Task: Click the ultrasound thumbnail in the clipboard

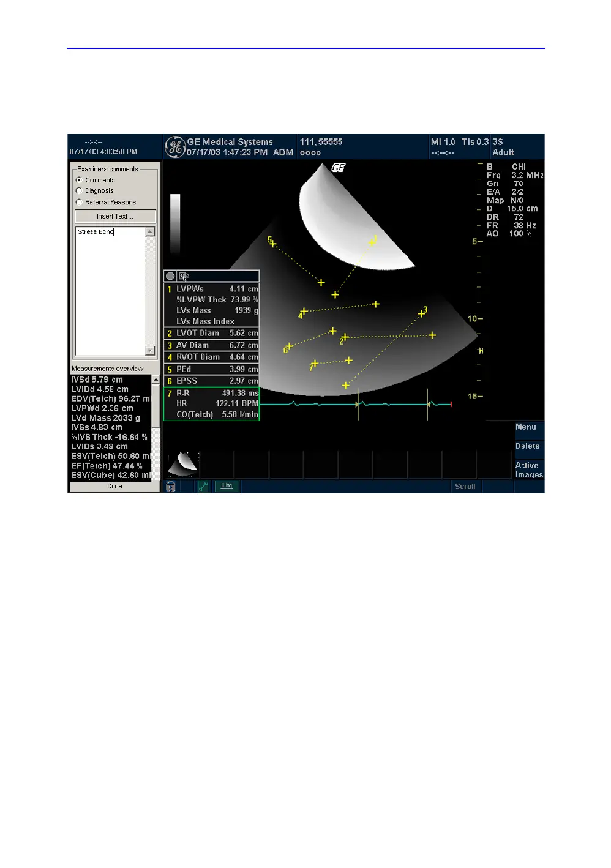Action: click(x=182, y=465)
